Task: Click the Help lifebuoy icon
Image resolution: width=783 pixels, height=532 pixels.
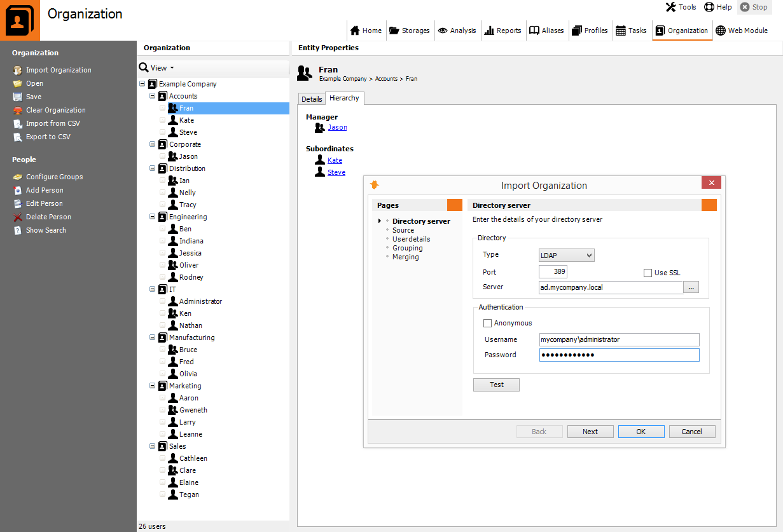Action: (x=709, y=7)
